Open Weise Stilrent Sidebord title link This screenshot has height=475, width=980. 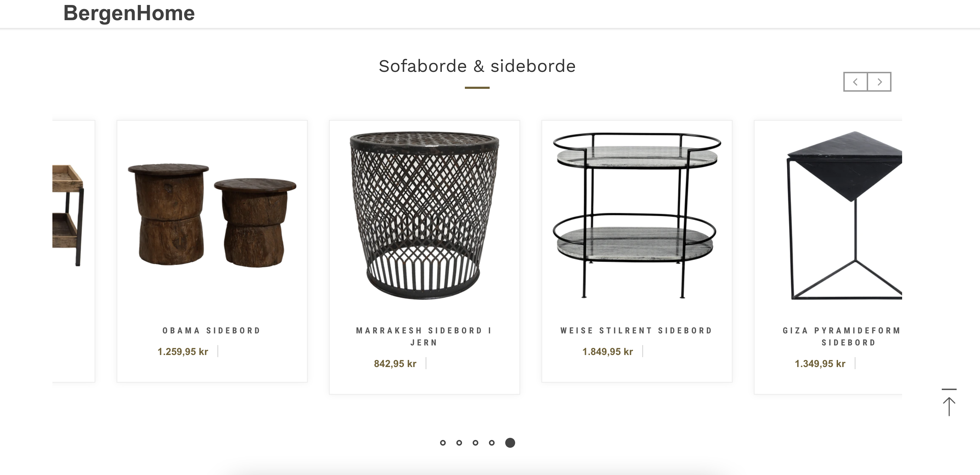pyautogui.click(x=637, y=331)
